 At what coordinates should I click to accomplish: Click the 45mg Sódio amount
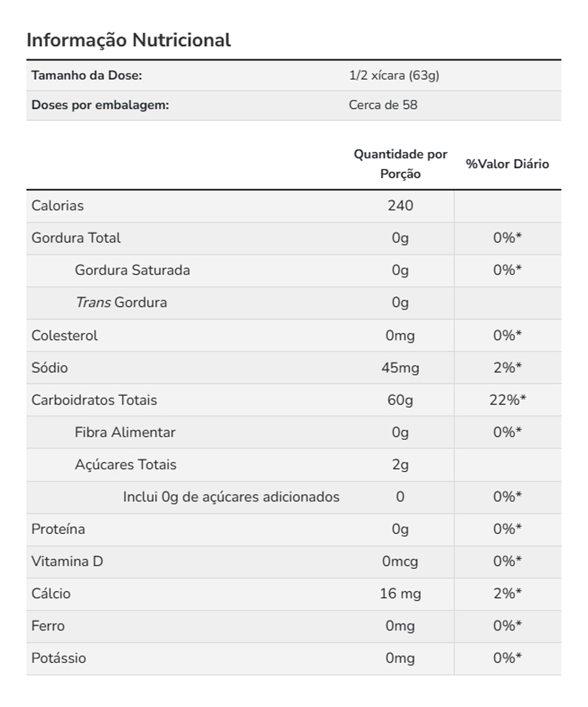tap(400, 368)
